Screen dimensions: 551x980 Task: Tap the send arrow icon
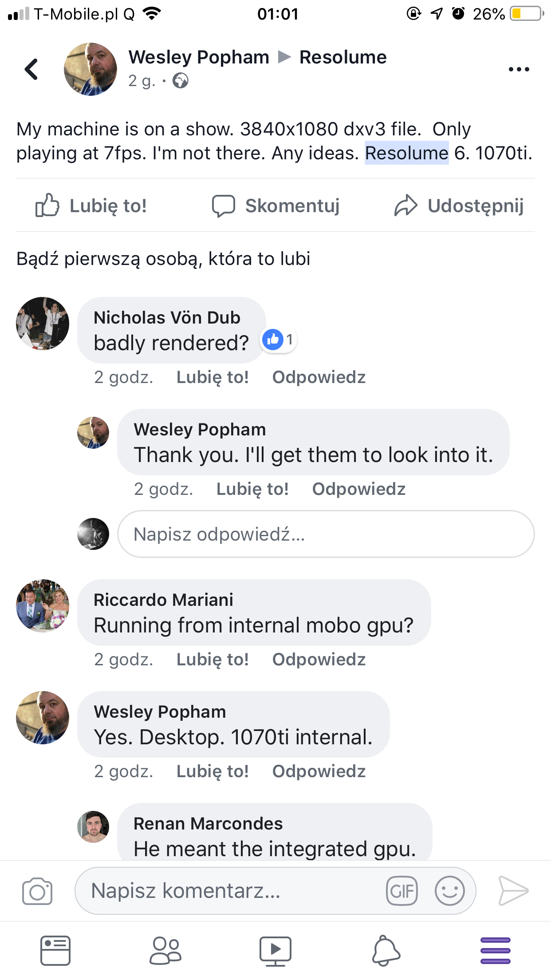coord(513,891)
